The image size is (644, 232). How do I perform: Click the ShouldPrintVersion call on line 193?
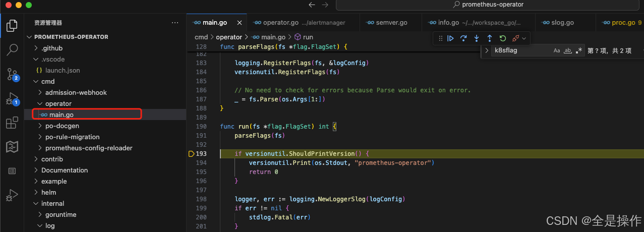[x=322, y=153]
